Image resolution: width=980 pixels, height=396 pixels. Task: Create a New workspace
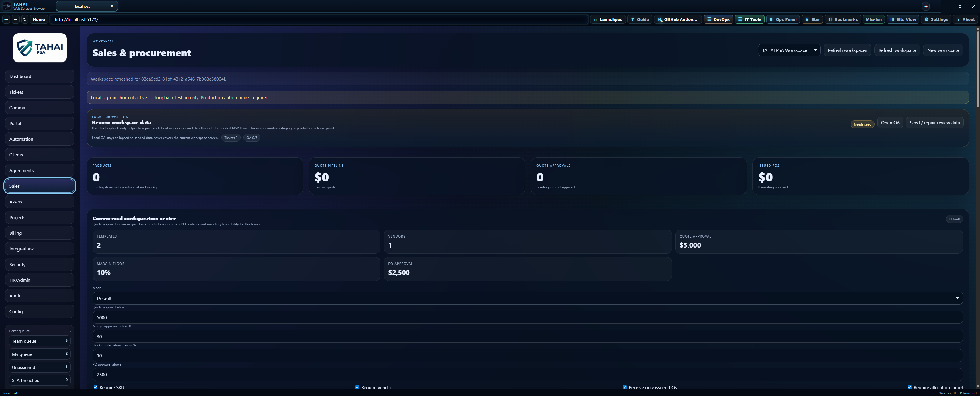943,50
